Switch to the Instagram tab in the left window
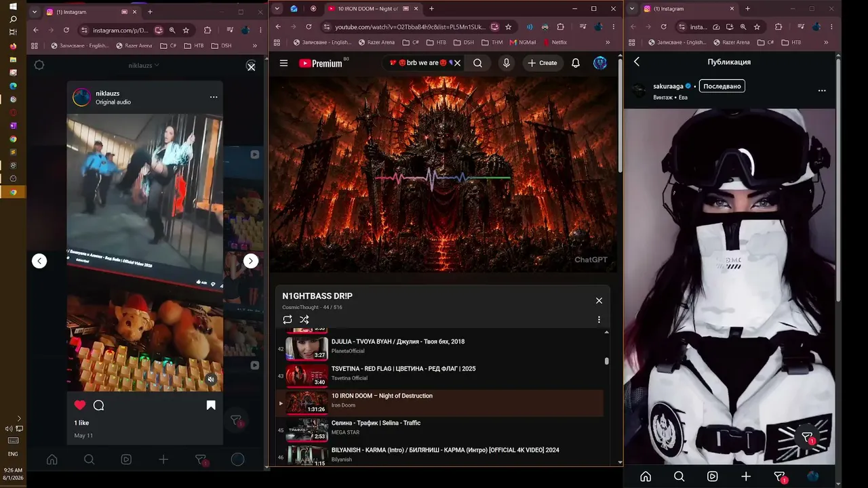Image resolution: width=868 pixels, height=488 pixels. click(x=92, y=12)
